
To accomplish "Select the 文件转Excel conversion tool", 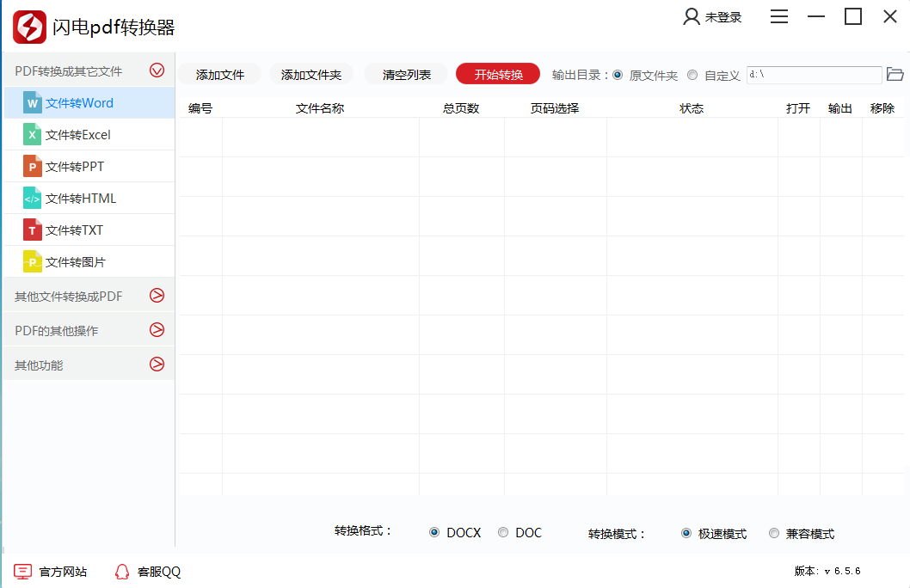I will 78,134.
